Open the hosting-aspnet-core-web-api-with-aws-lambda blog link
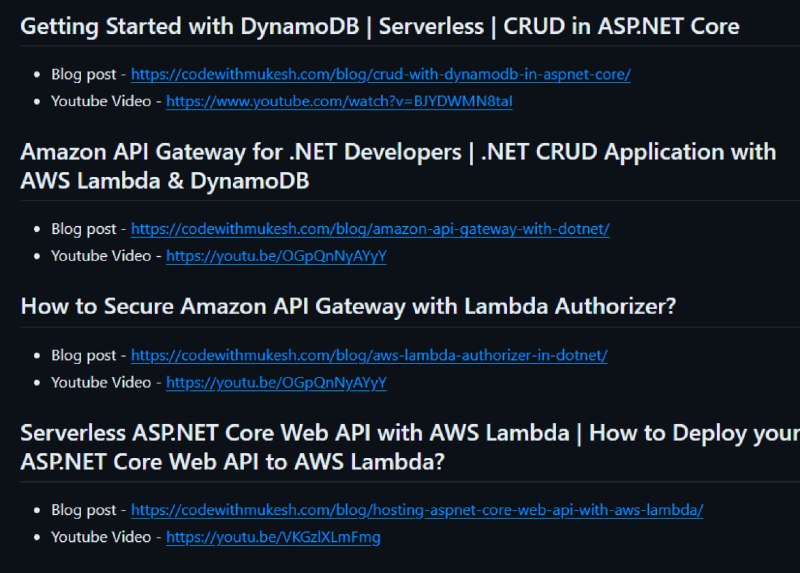 (x=417, y=510)
